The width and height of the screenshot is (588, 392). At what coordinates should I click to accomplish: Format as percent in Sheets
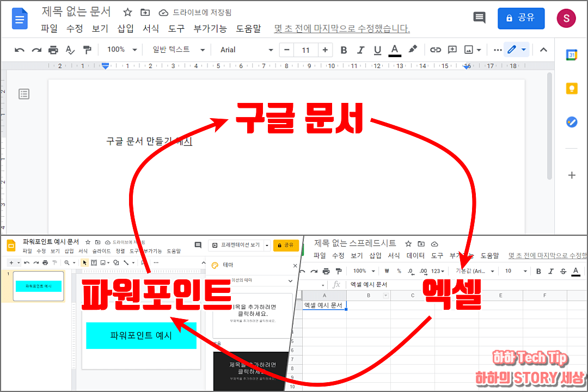point(399,271)
